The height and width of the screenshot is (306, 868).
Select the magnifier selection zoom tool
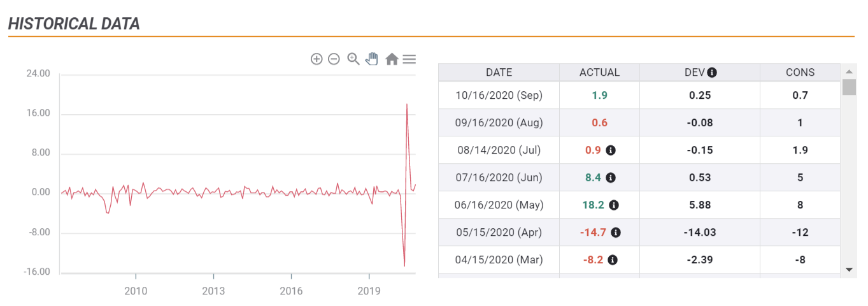(x=353, y=59)
